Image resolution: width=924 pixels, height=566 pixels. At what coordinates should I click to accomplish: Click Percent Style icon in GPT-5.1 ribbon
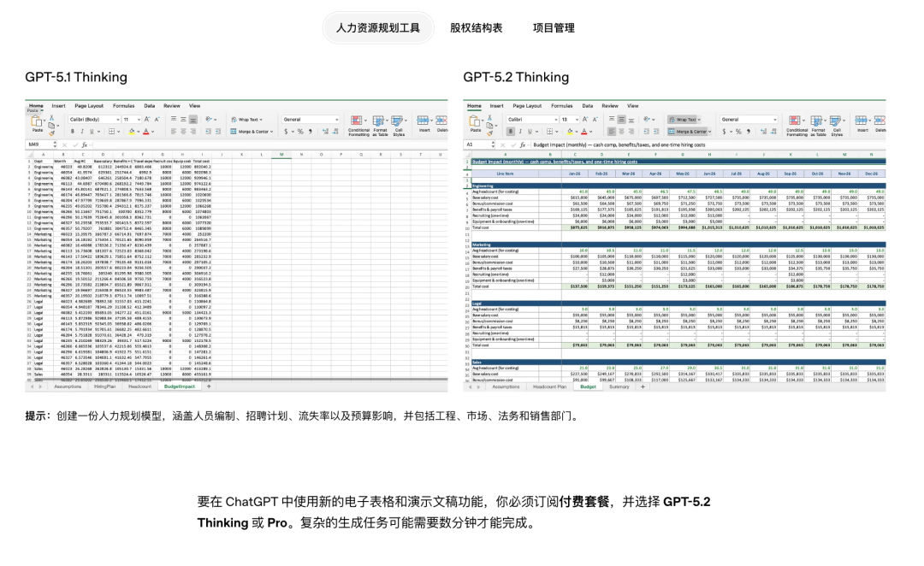click(300, 132)
